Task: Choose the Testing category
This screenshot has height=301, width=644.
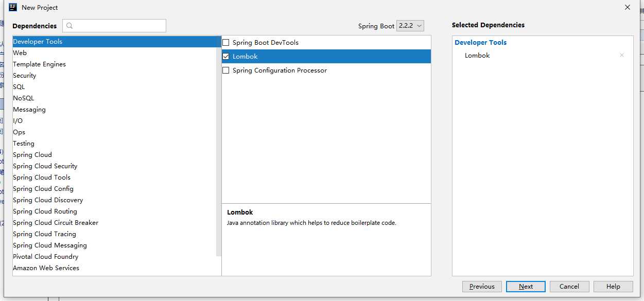Action: click(x=115, y=144)
